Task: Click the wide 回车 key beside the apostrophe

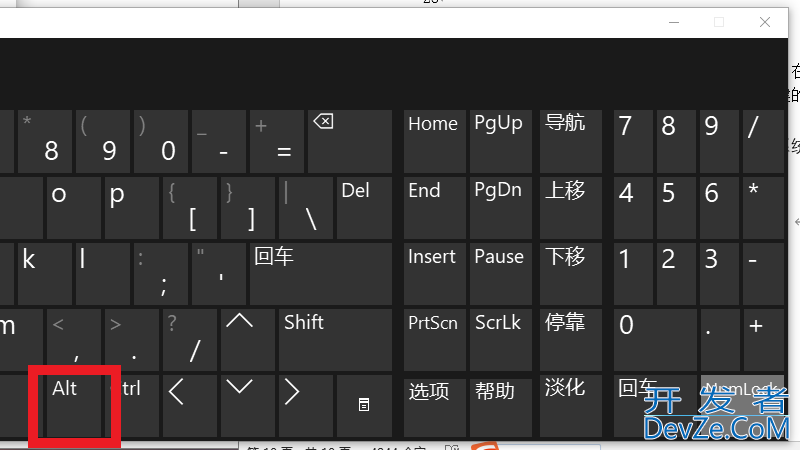Action: [321, 274]
